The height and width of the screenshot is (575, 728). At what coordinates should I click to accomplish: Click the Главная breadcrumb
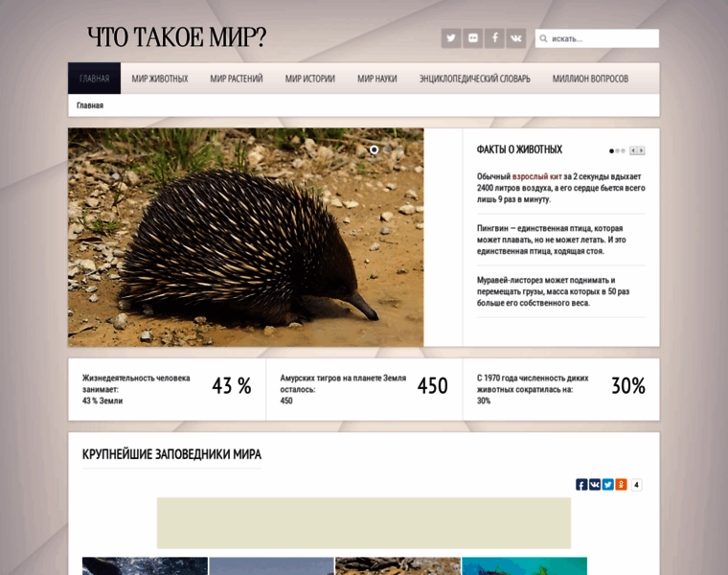click(90, 105)
